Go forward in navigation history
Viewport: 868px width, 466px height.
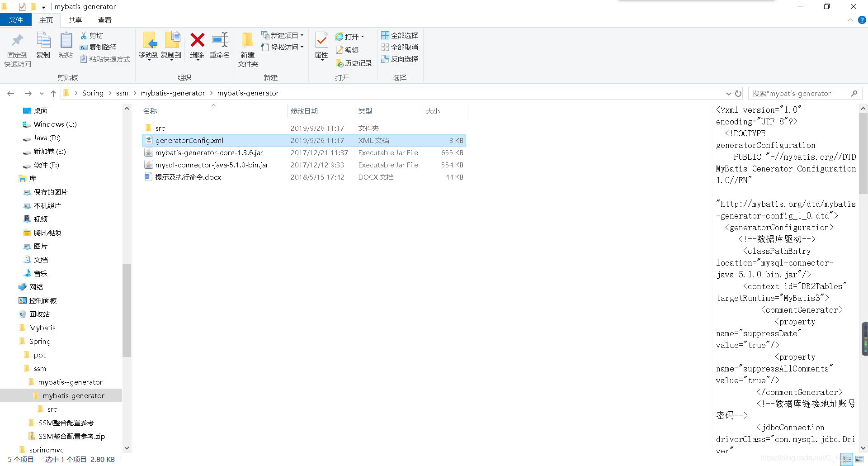pyautogui.click(x=28, y=93)
